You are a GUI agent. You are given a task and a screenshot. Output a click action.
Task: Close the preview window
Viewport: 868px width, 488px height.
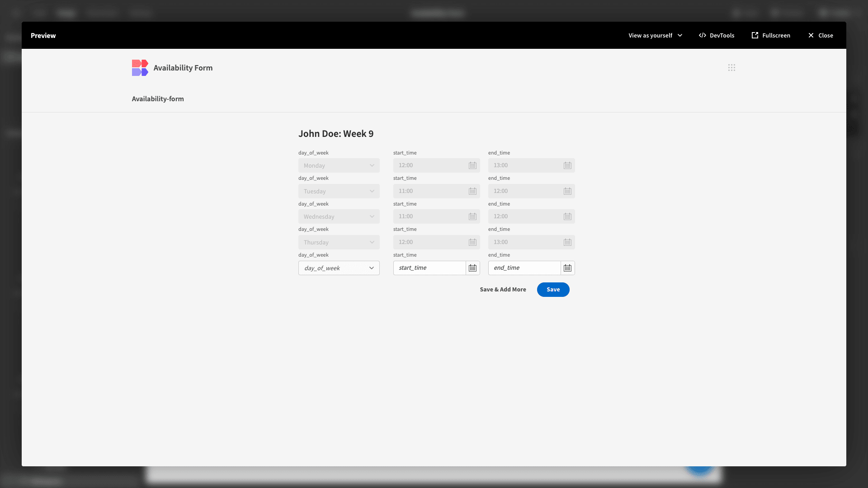pyautogui.click(x=821, y=35)
